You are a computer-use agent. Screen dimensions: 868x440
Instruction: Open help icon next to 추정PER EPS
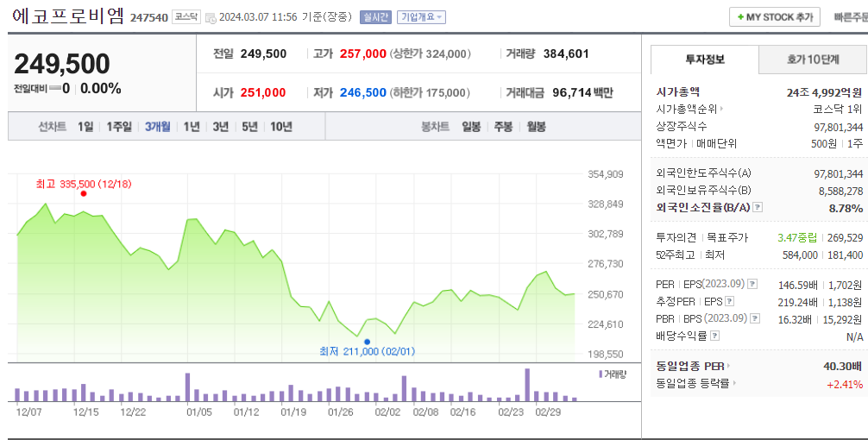tap(730, 302)
